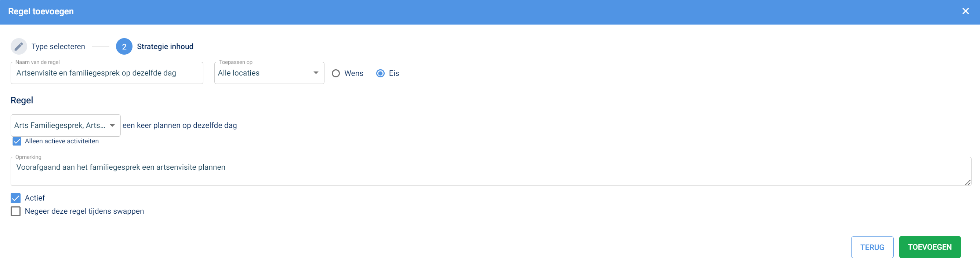Toggle Alleen actieve activiteiten checkbox
The width and height of the screenshot is (980, 272).
click(x=17, y=141)
